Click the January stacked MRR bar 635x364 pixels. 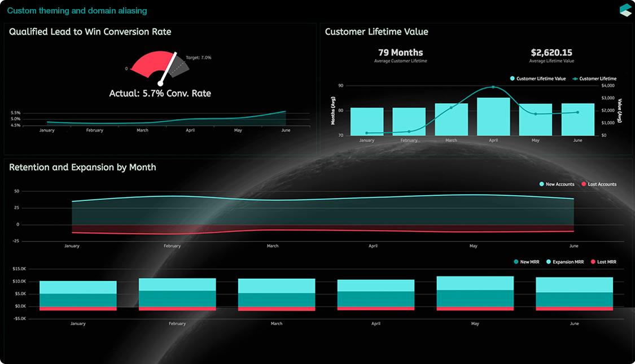[78, 296]
